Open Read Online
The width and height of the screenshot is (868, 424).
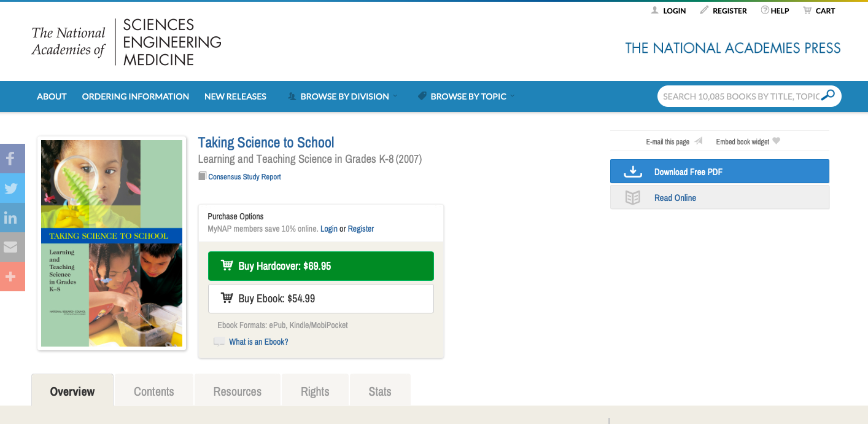(x=719, y=198)
